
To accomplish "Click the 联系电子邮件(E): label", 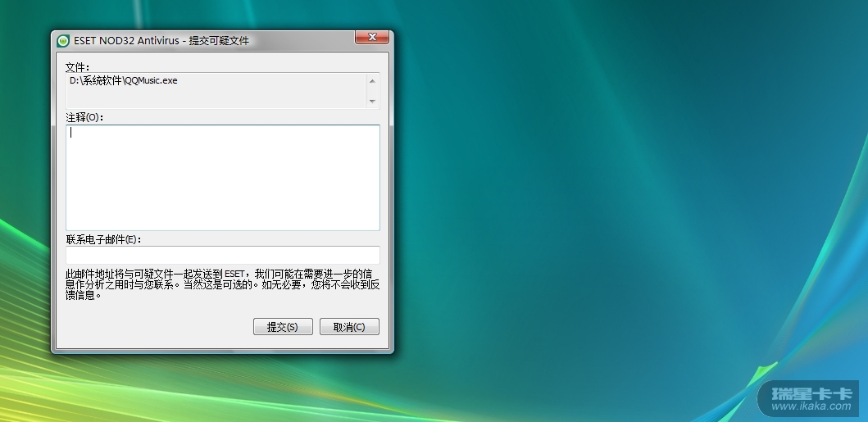I will (103, 239).
